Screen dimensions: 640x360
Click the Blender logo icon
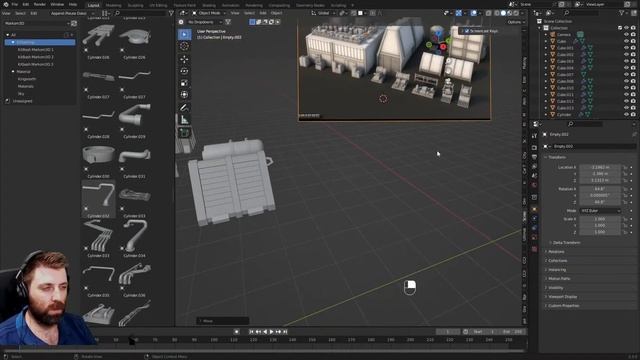click(6, 4)
